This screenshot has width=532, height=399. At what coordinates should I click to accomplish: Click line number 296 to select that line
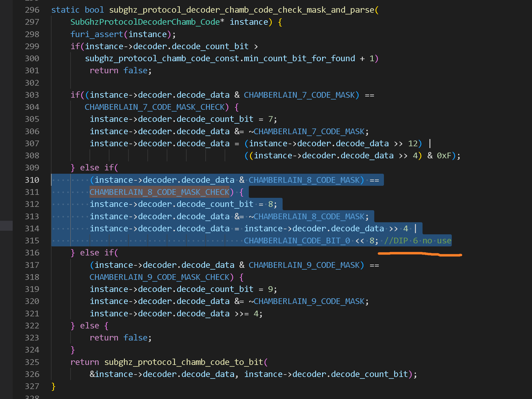click(x=32, y=10)
